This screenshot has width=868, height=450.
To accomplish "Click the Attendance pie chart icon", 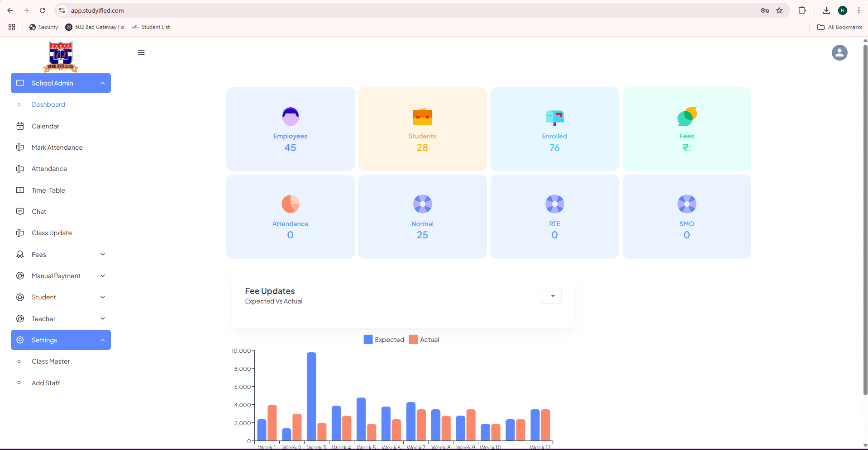I will [290, 204].
